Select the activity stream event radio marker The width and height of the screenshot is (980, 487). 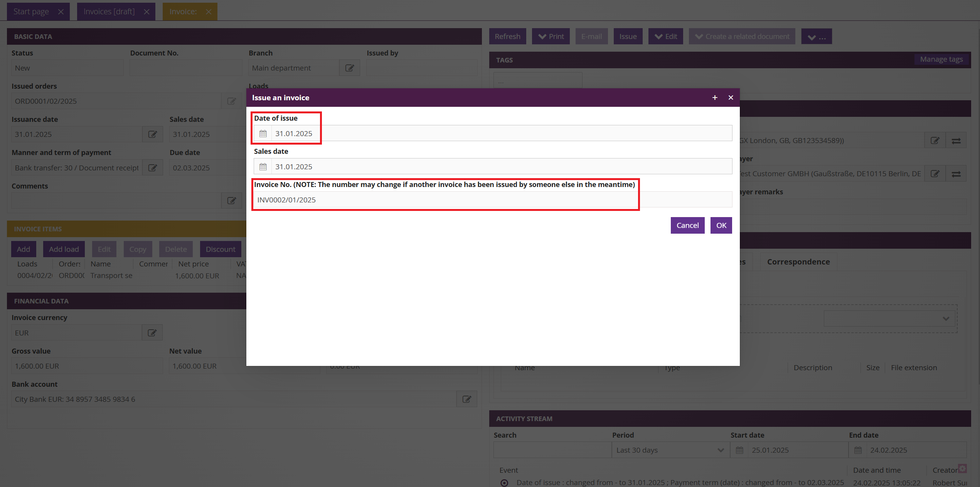click(504, 483)
